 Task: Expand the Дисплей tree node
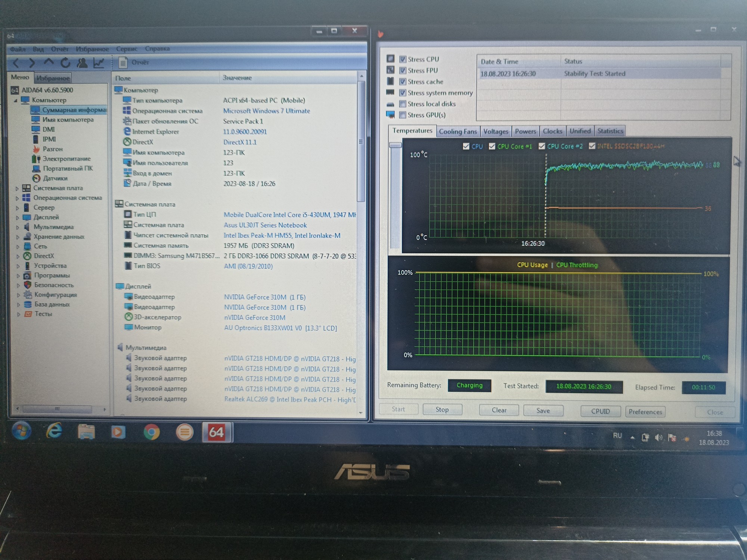(x=18, y=218)
